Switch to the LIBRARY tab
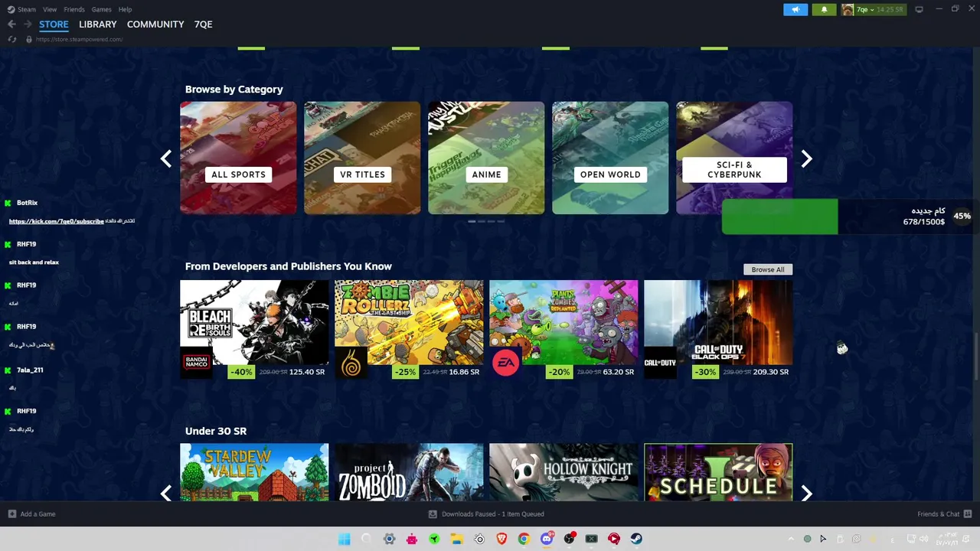This screenshot has height=551, width=980. pos(98,24)
